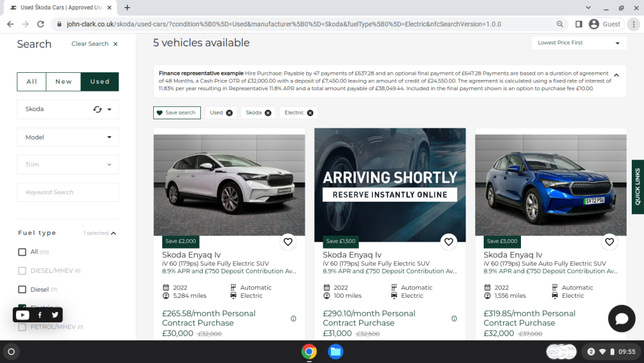Open Guest profile button
The width and height of the screenshot is (644, 363).
click(x=605, y=25)
